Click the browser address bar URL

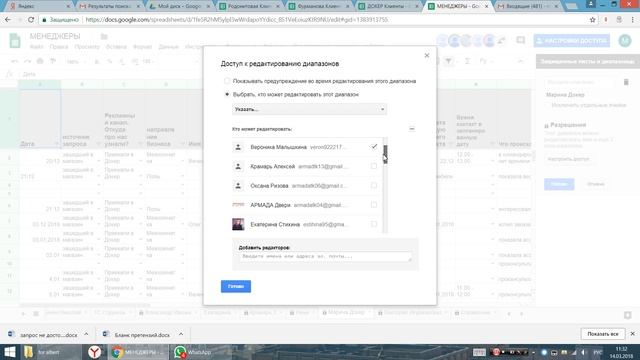tap(237, 20)
